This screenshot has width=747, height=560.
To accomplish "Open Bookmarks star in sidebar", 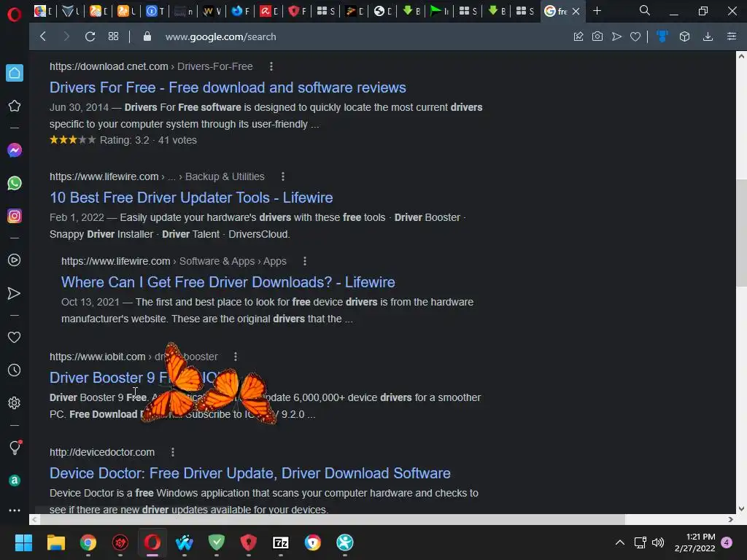I will (15, 106).
